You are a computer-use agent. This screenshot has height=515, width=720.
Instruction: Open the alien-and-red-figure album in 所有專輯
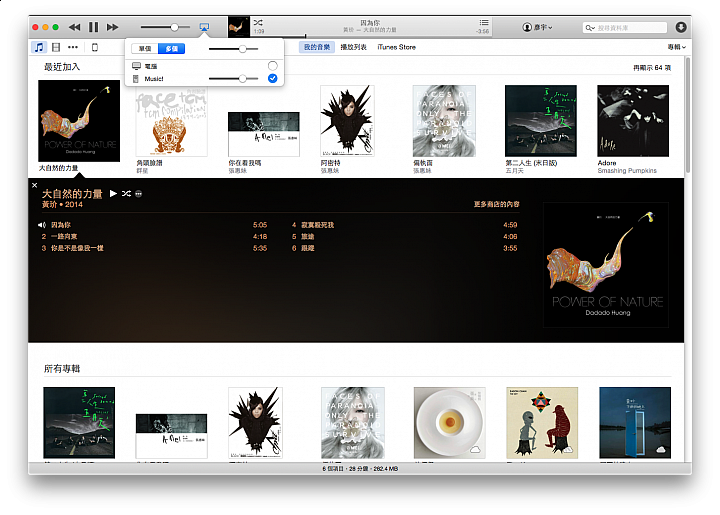[x=542, y=422]
